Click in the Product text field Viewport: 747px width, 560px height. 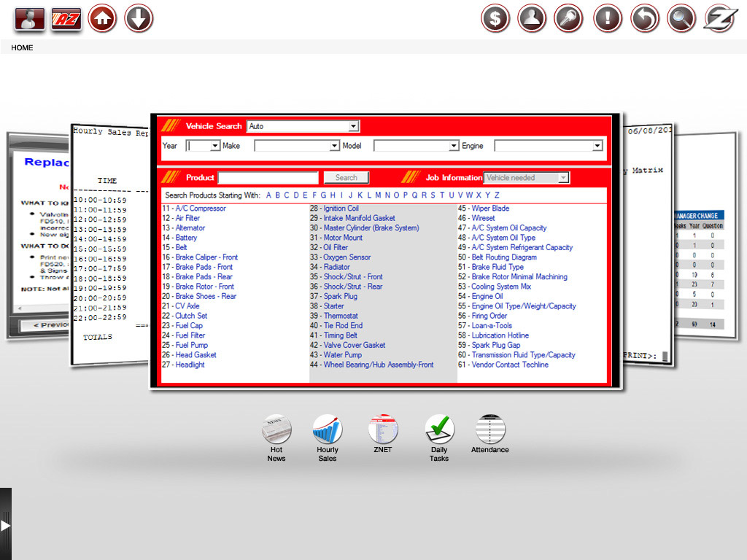coord(268,178)
